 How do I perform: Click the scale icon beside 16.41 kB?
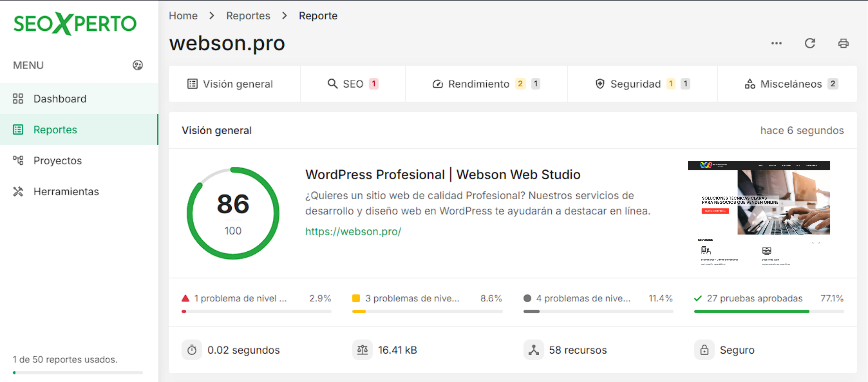(x=363, y=350)
